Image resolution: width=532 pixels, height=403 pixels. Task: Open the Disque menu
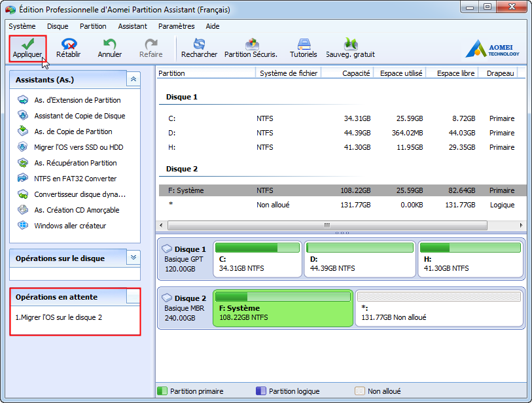click(x=58, y=26)
